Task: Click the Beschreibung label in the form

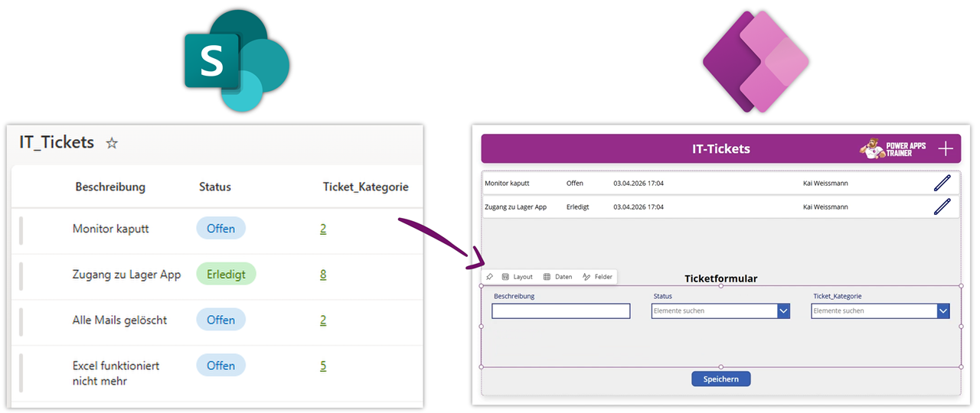Action: pyautogui.click(x=514, y=296)
